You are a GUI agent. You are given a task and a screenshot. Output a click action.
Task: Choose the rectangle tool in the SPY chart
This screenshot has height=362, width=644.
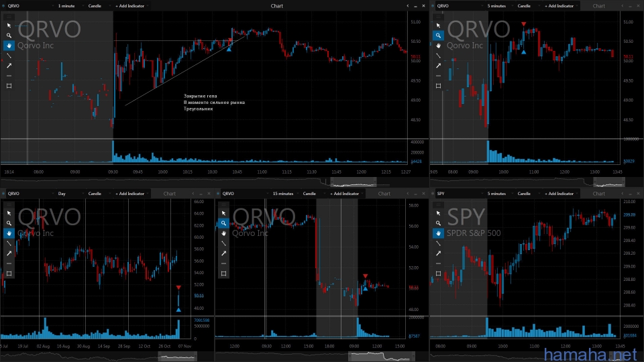click(x=438, y=274)
